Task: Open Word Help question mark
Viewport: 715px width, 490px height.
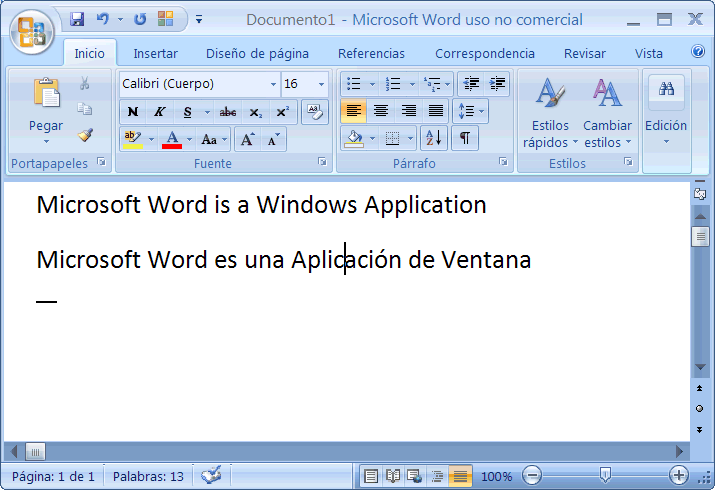Action: 698,52
